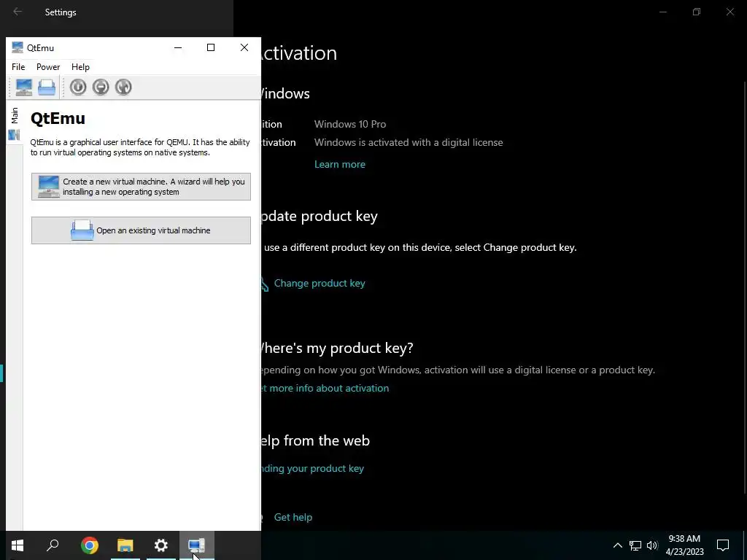
Task: Click Open an existing virtual machine button
Action: [141, 230]
